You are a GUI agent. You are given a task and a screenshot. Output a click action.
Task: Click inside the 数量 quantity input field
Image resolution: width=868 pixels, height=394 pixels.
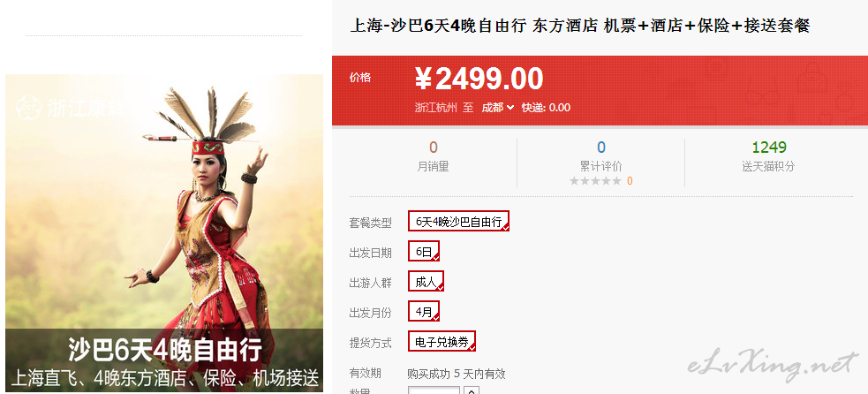(434, 390)
